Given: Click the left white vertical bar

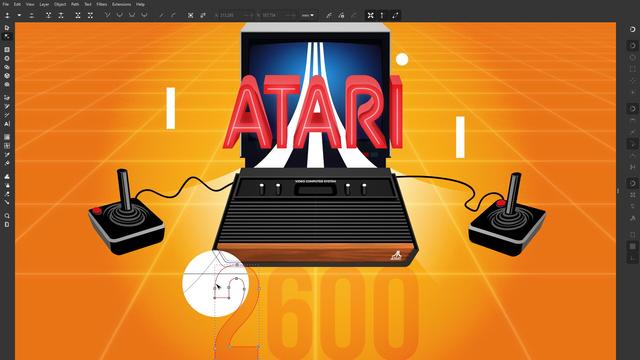Looking at the screenshot, I should (x=171, y=108).
